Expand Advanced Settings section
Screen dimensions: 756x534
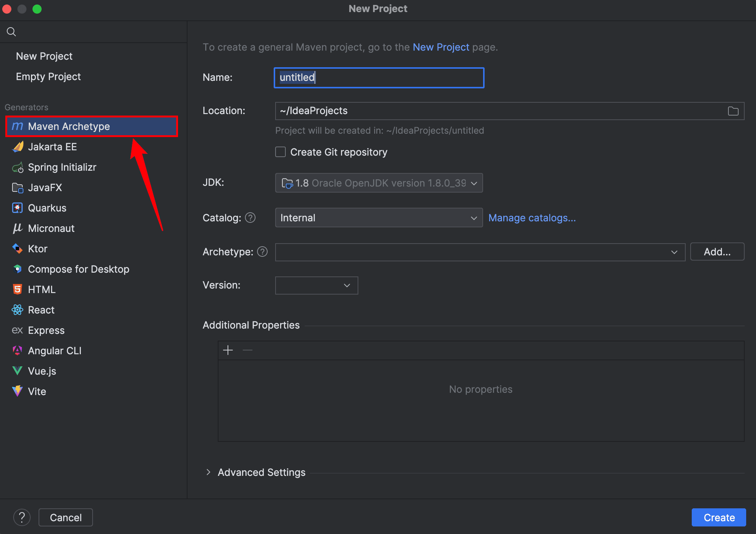coord(208,472)
